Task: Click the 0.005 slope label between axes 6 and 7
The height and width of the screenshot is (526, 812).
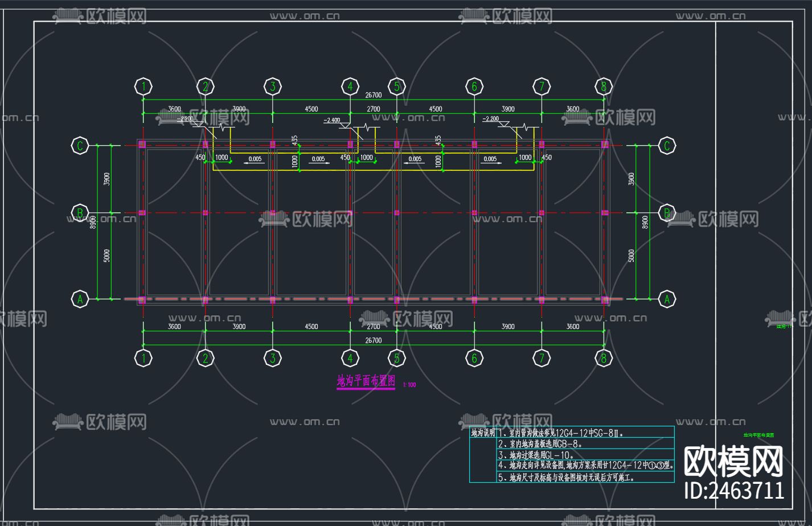Action: click(490, 159)
